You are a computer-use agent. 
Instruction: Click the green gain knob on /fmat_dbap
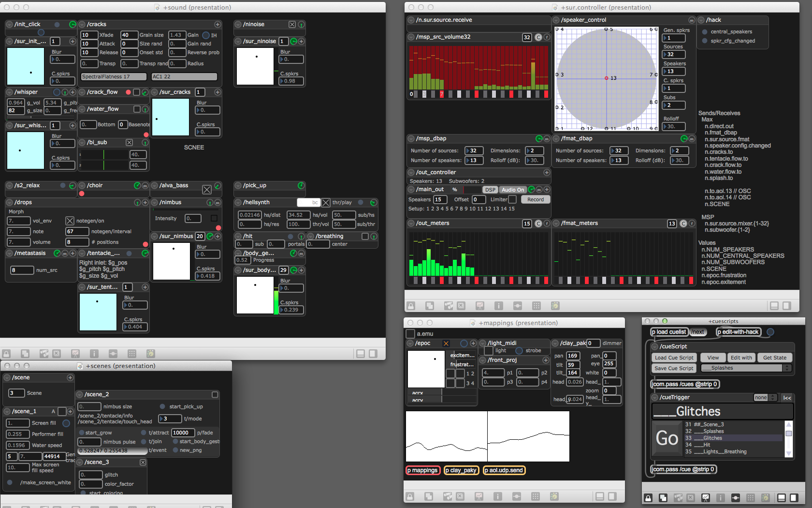pyautogui.click(x=684, y=139)
